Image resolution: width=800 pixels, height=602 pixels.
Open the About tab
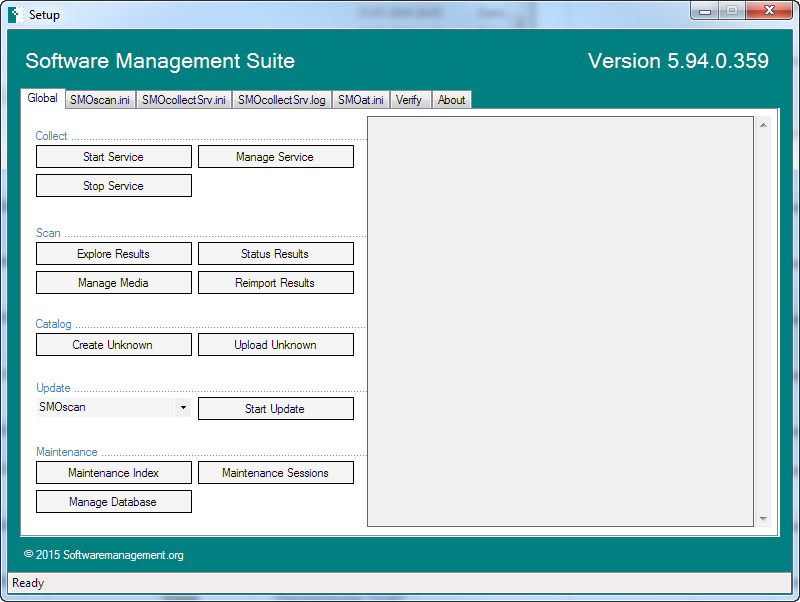[x=451, y=100]
